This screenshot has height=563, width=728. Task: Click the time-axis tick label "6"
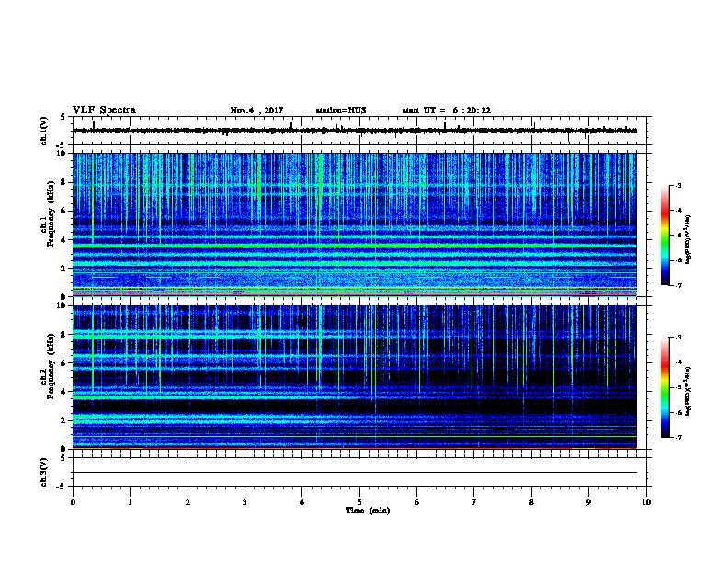416,502
